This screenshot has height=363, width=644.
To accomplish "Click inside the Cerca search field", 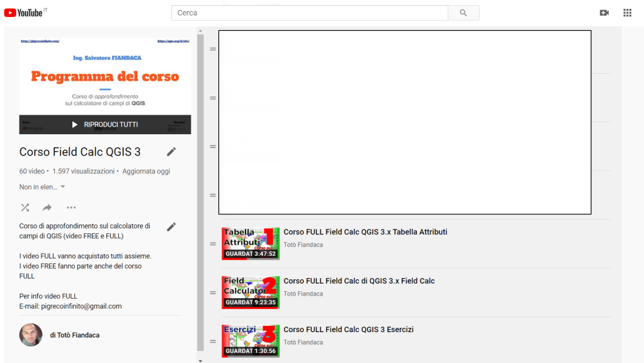I will (309, 13).
